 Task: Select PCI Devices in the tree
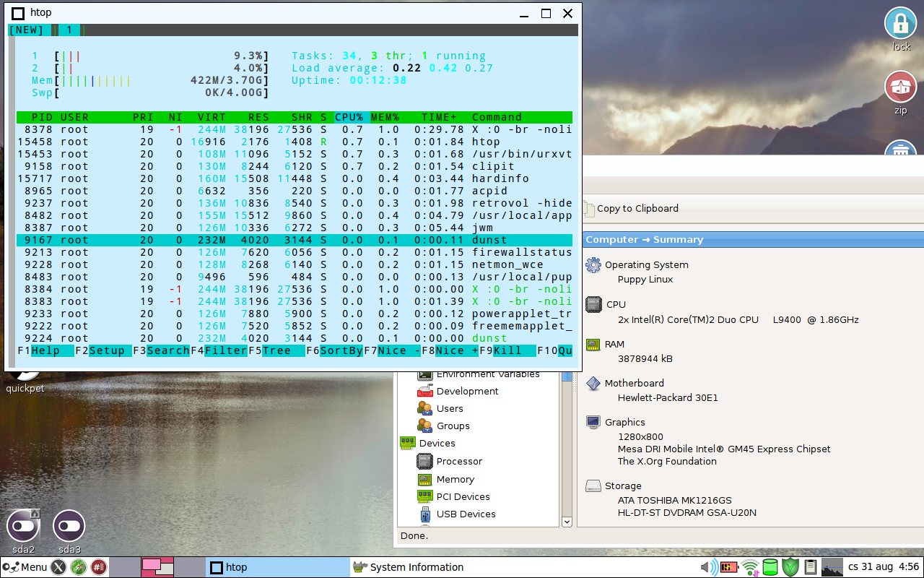pyautogui.click(x=454, y=496)
